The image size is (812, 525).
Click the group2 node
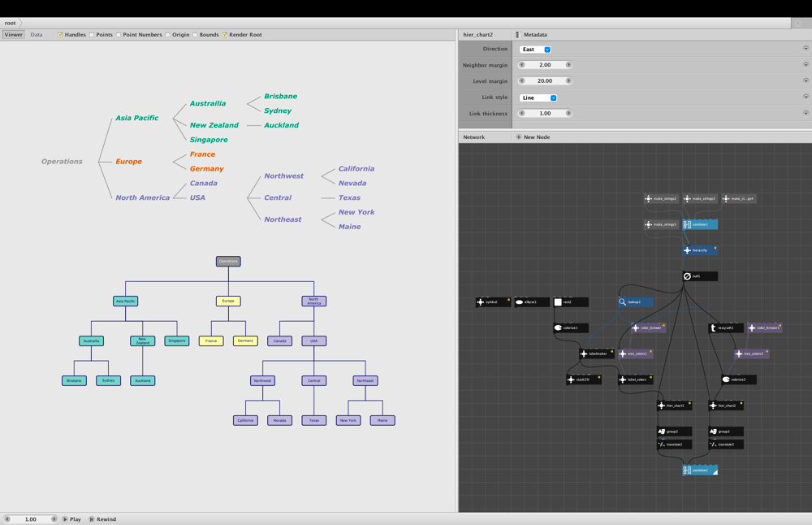pyautogui.click(x=674, y=432)
